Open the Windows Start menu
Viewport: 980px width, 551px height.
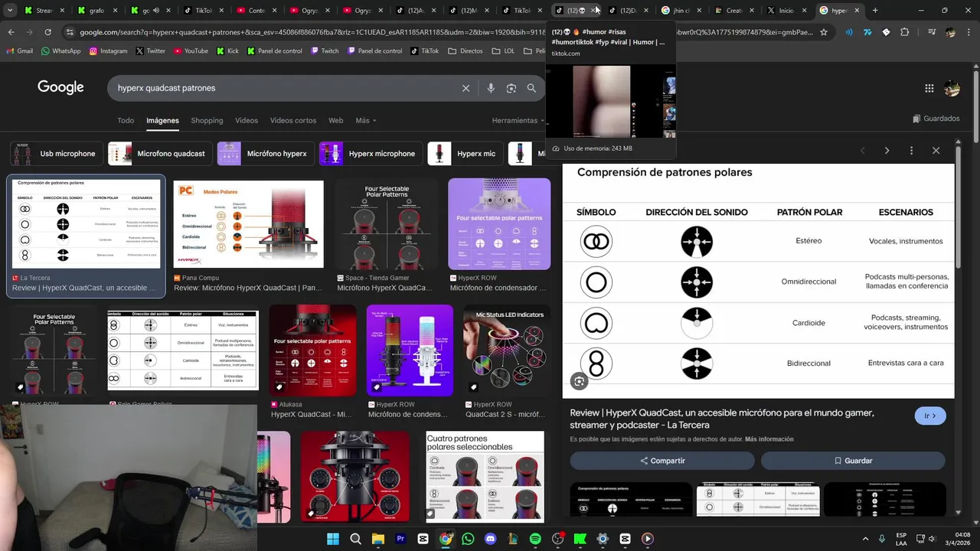tap(333, 539)
